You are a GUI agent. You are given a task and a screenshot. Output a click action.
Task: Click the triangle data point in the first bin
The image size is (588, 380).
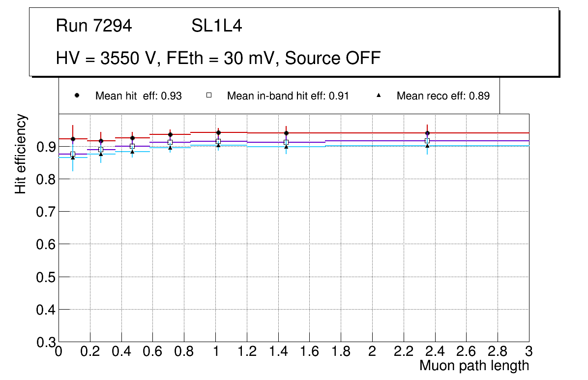73,158
